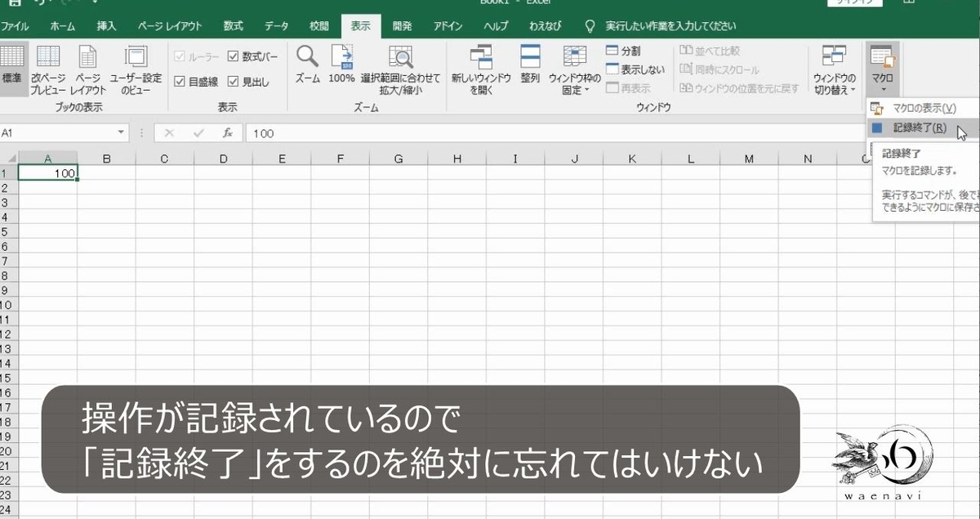
Task: Select row header 12
Action: click(8, 334)
